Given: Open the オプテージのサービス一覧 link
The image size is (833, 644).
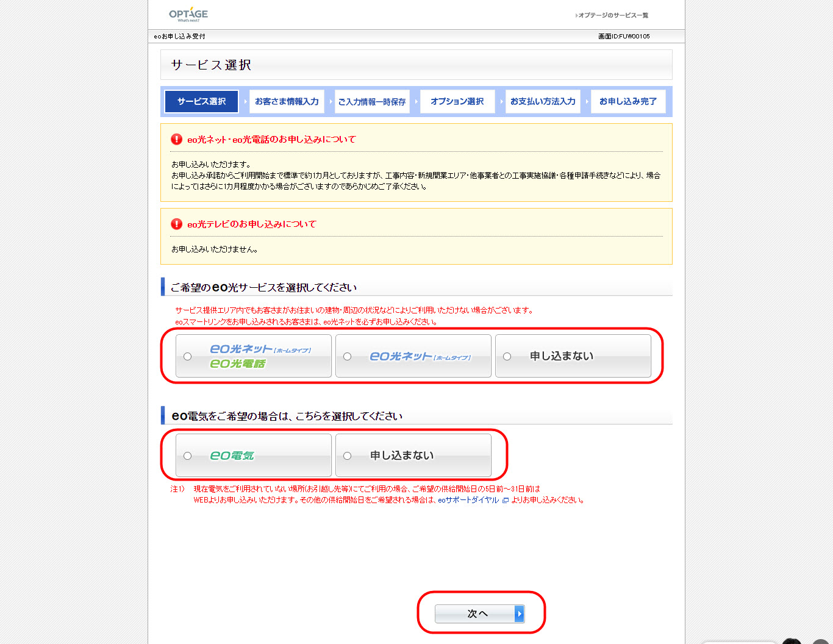Looking at the screenshot, I should coord(612,15).
